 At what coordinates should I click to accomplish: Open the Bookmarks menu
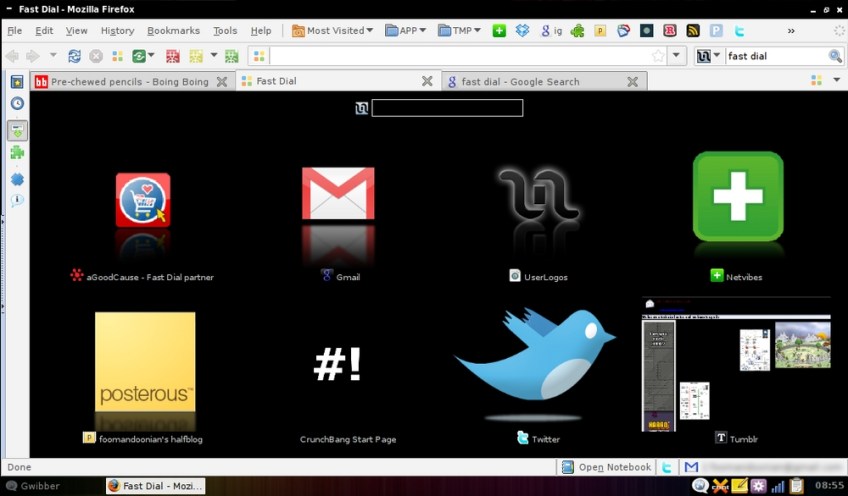coord(173,31)
